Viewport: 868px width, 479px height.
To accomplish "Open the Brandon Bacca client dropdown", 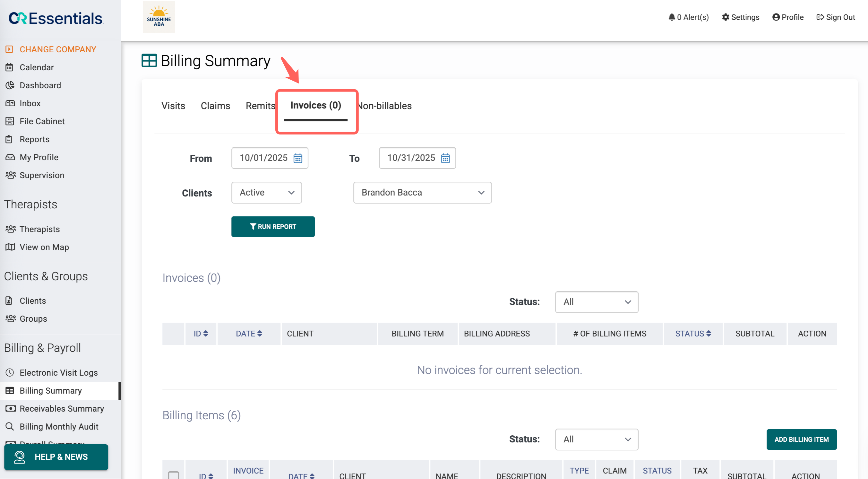I will tap(422, 193).
